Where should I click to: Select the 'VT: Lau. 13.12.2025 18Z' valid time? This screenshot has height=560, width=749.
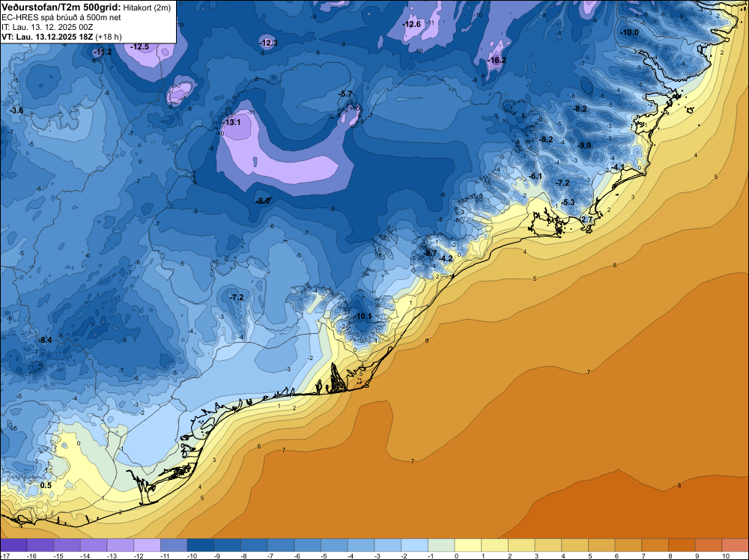[x=47, y=37]
